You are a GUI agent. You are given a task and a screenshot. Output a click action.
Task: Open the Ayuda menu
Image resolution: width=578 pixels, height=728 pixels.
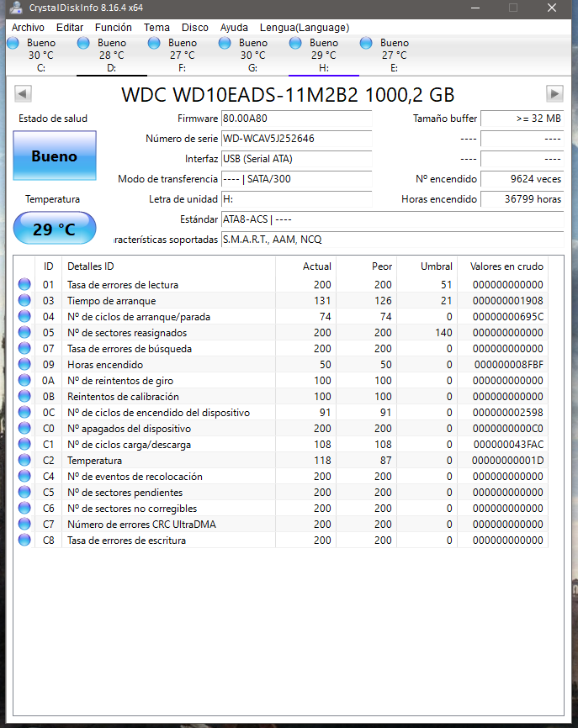pyautogui.click(x=234, y=28)
